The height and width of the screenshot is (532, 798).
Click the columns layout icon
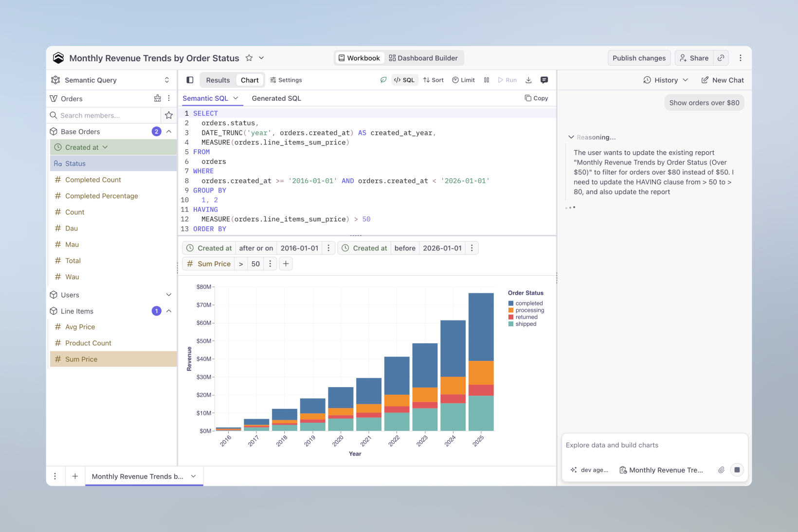[x=487, y=80]
